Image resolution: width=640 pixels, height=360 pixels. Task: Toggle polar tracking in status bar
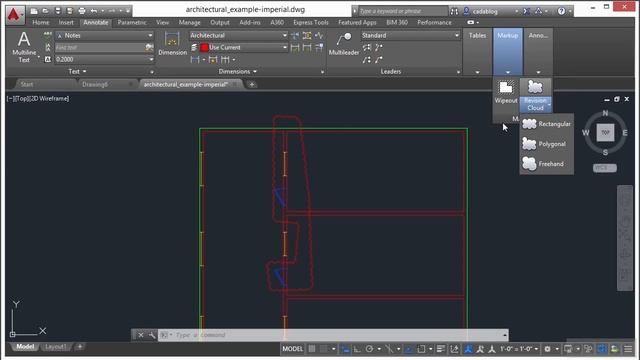tap(369, 349)
